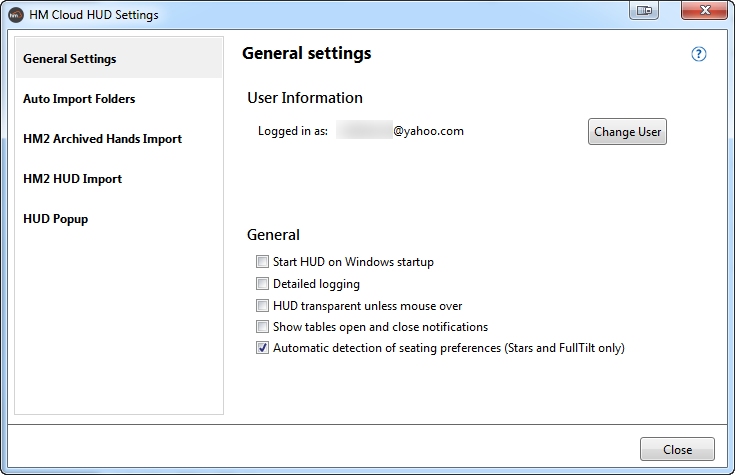
Task: Enable Start HUD on Windows startup
Action: (x=263, y=262)
